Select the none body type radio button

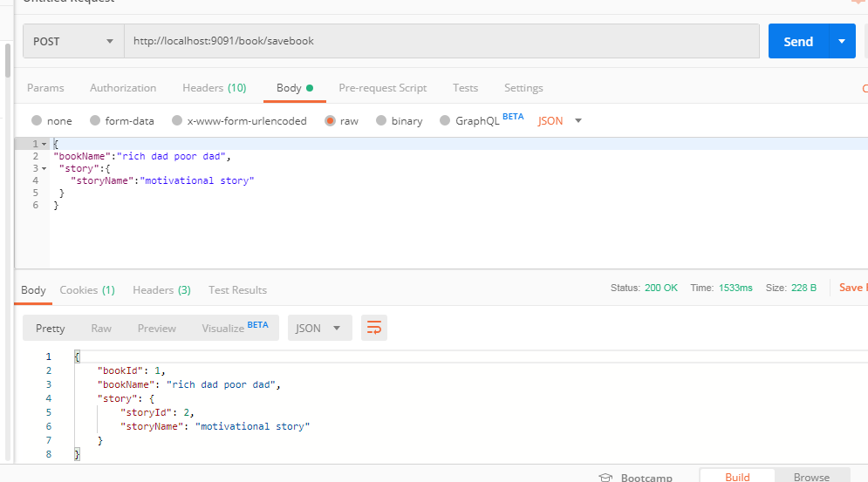click(37, 121)
